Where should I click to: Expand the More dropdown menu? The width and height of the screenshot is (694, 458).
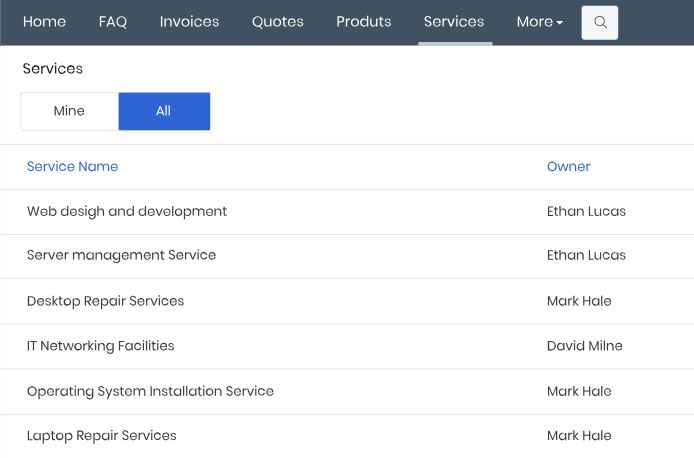[540, 22]
